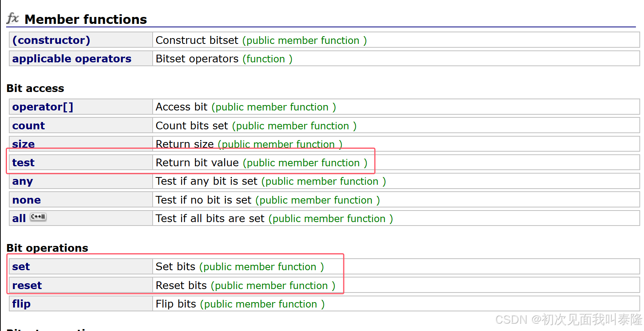The height and width of the screenshot is (331, 644).
Task: Click the 'Set bits' description text
Action: pos(175,266)
